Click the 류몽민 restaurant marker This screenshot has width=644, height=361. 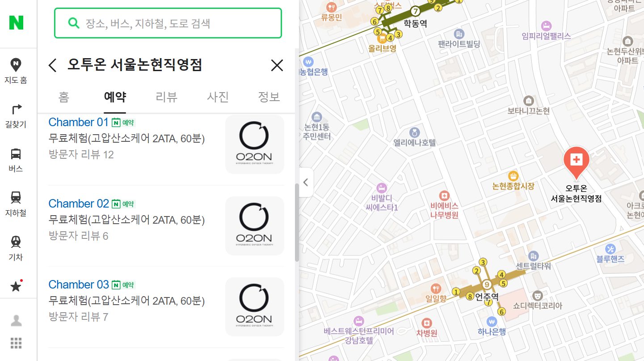point(331,7)
